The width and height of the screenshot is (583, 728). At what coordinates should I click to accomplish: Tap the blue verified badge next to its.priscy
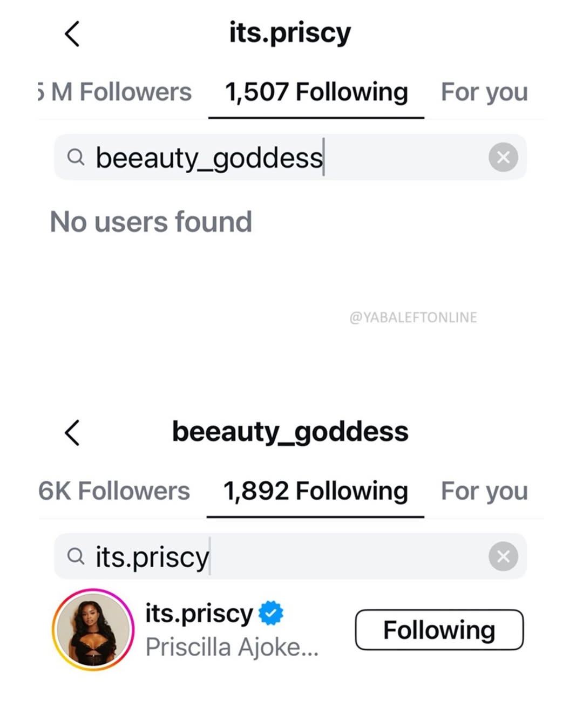[271, 613]
